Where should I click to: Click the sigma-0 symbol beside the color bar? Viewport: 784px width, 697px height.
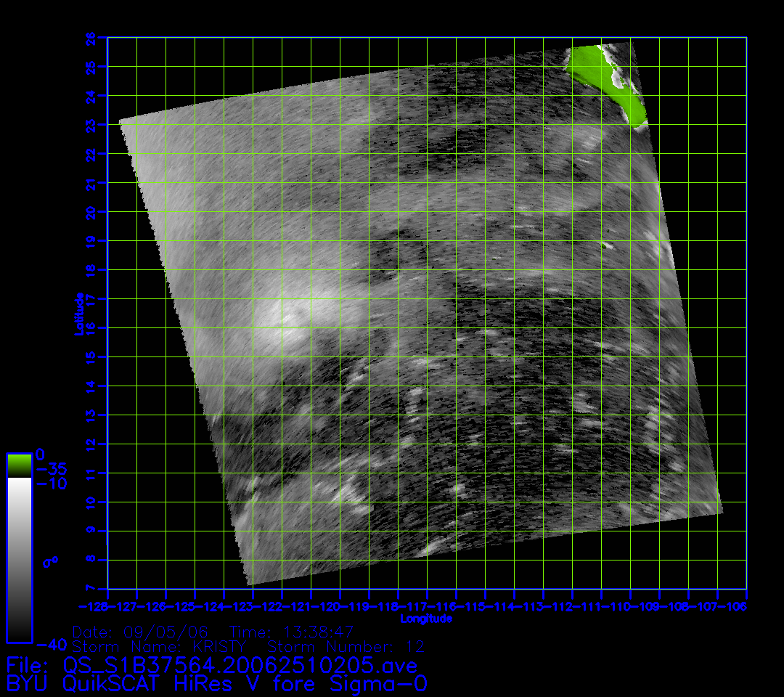50,561
